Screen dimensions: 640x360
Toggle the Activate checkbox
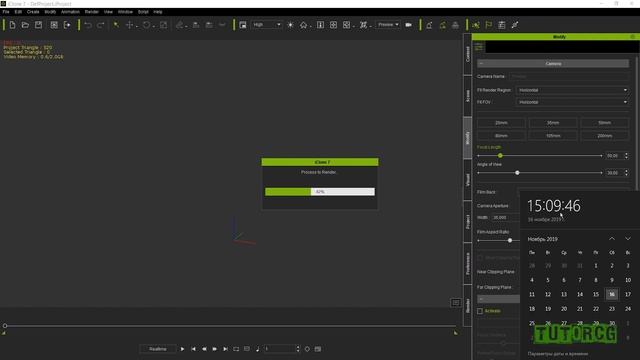tap(480, 311)
